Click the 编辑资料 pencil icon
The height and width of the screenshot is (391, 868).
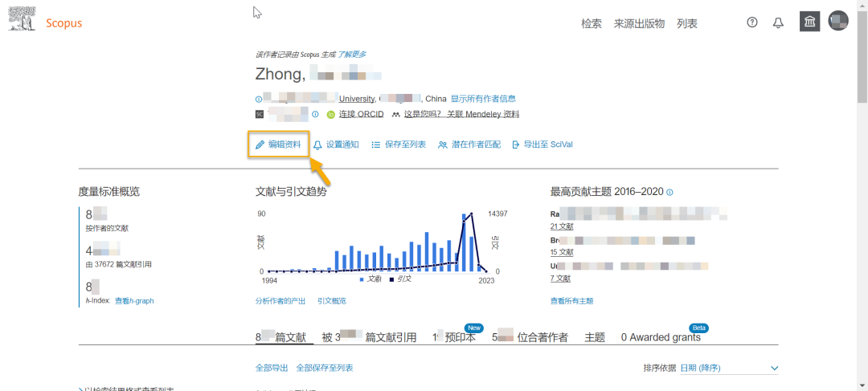click(x=260, y=145)
